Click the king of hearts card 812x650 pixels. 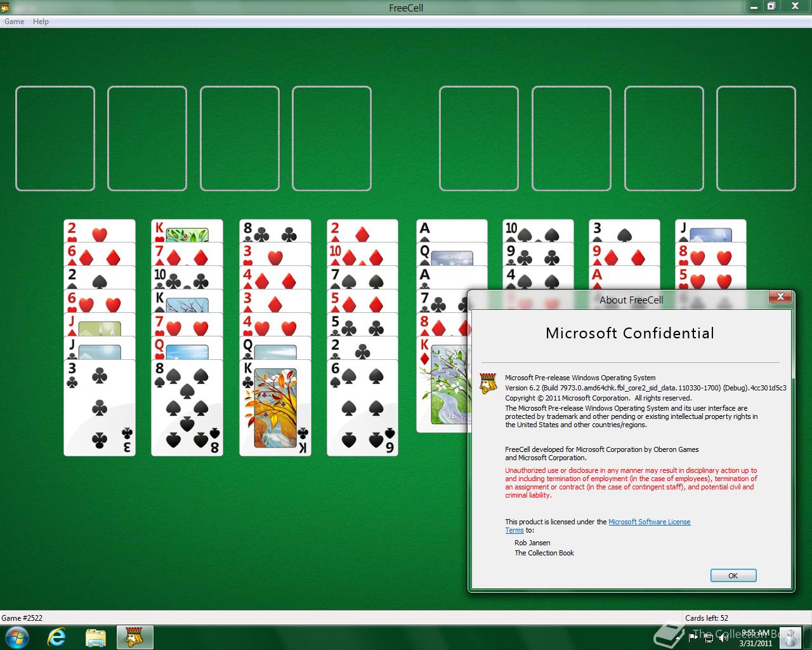[187, 231]
